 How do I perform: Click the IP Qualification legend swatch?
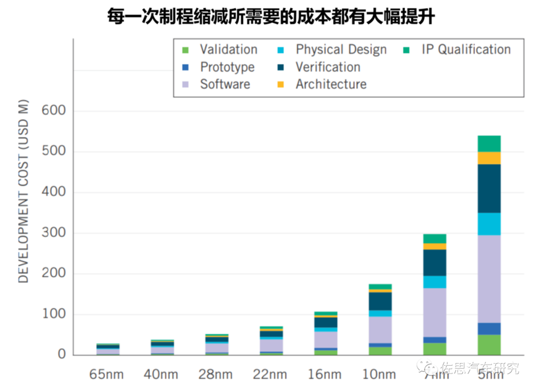pos(406,50)
